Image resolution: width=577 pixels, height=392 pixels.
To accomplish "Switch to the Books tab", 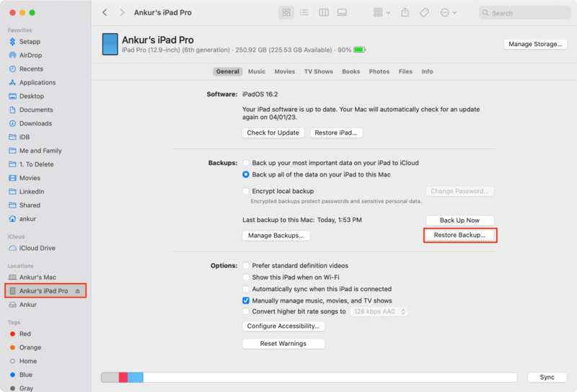I will coord(351,71).
